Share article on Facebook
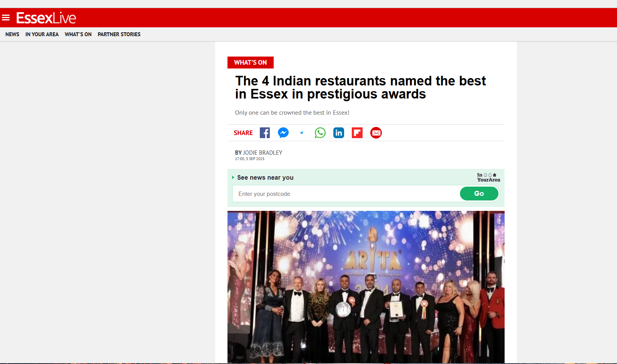This screenshot has width=617, height=364. tap(265, 133)
